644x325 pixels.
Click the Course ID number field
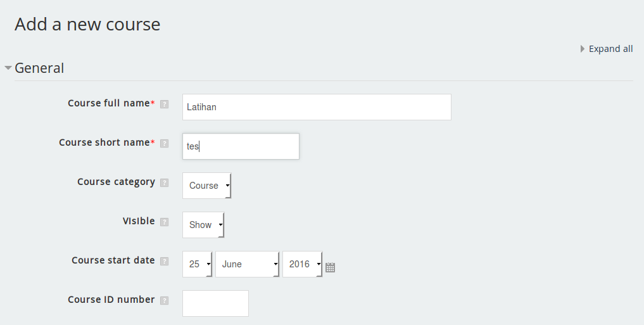point(215,303)
